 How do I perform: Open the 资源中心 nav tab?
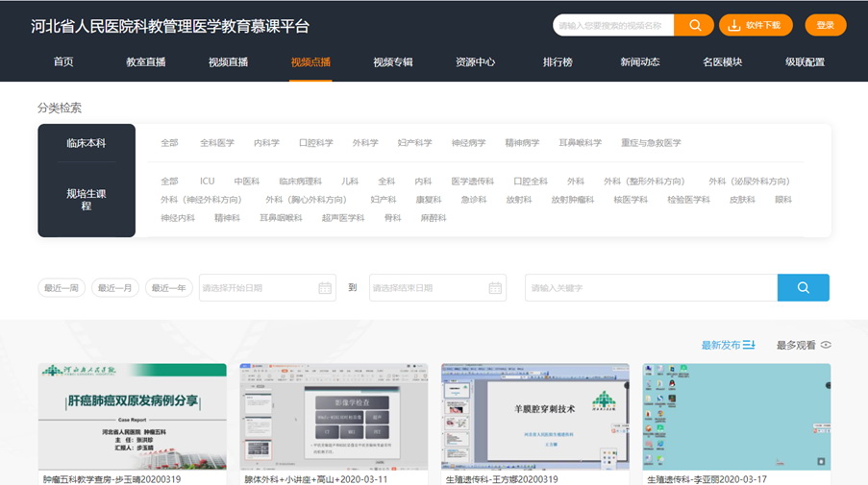(475, 62)
